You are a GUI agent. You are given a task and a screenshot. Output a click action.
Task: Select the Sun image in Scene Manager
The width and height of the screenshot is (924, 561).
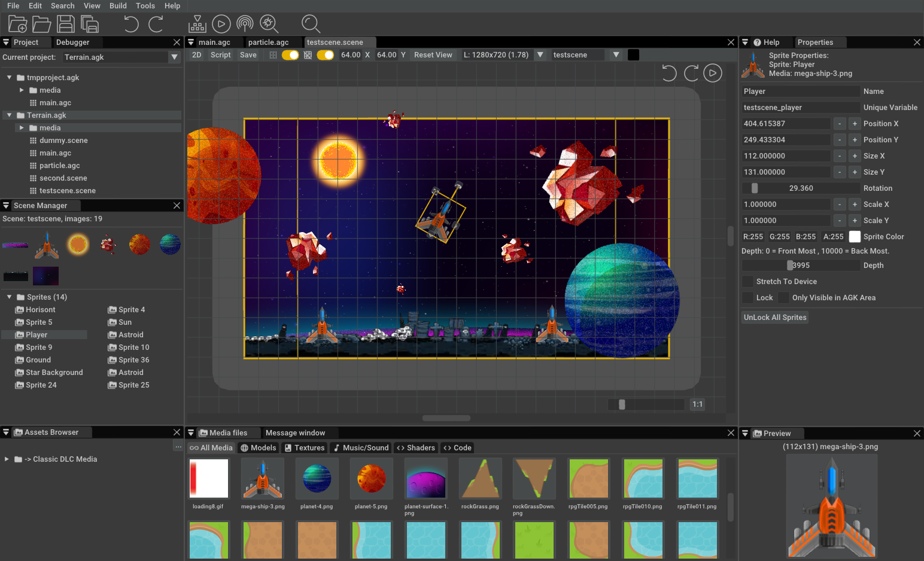[78, 244]
